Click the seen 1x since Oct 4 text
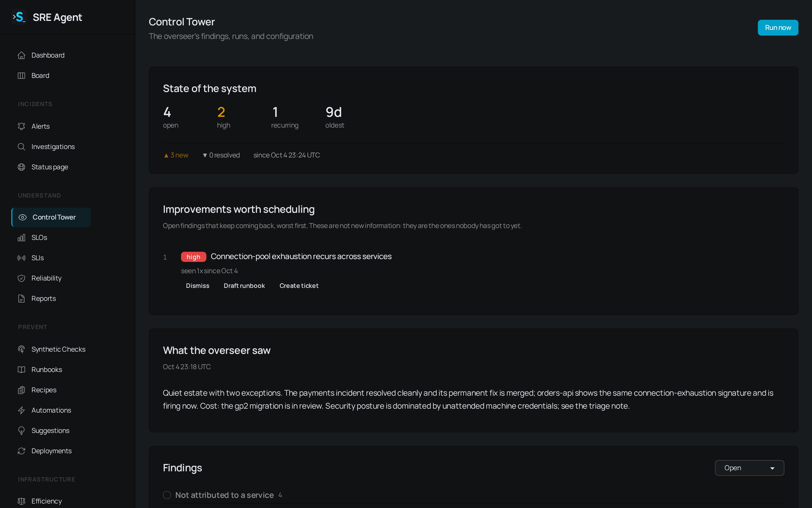812x508 pixels. click(209, 271)
